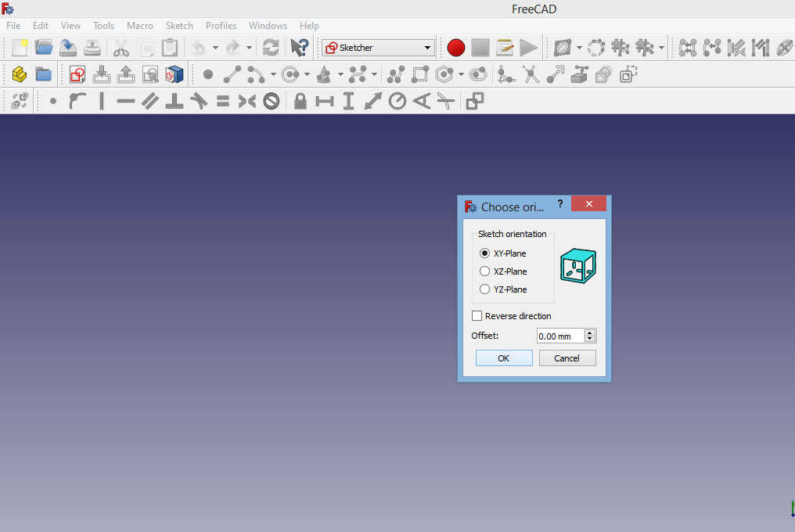Click the dialog help question mark

pyautogui.click(x=560, y=203)
